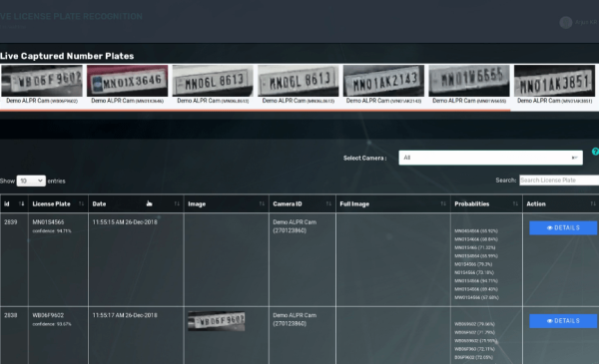
Task: Click caption under the MN01AK2143 thumbnail
Action: pyautogui.click(x=383, y=101)
